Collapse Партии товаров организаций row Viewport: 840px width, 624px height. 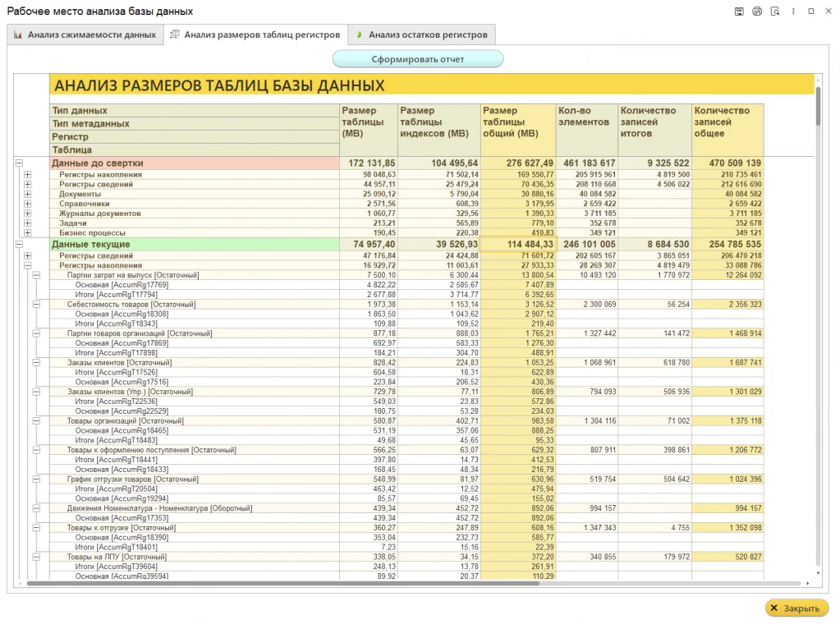pyautogui.click(x=36, y=333)
